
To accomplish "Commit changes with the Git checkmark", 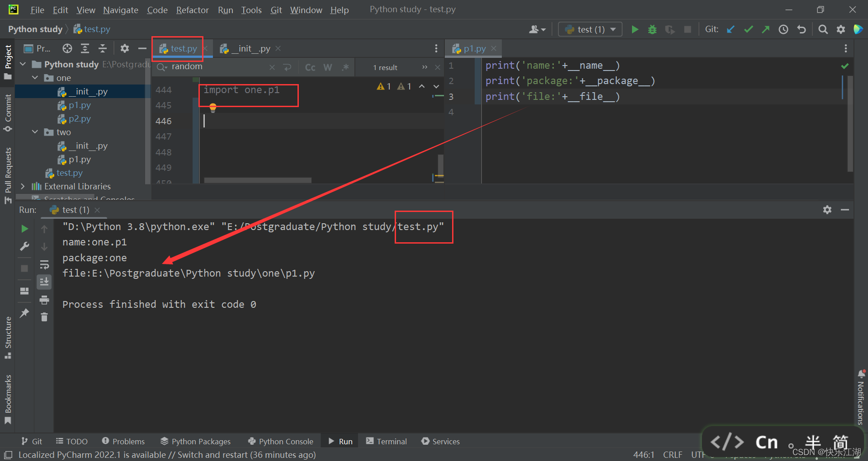I will pyautogui.click(x=748, y=29).
